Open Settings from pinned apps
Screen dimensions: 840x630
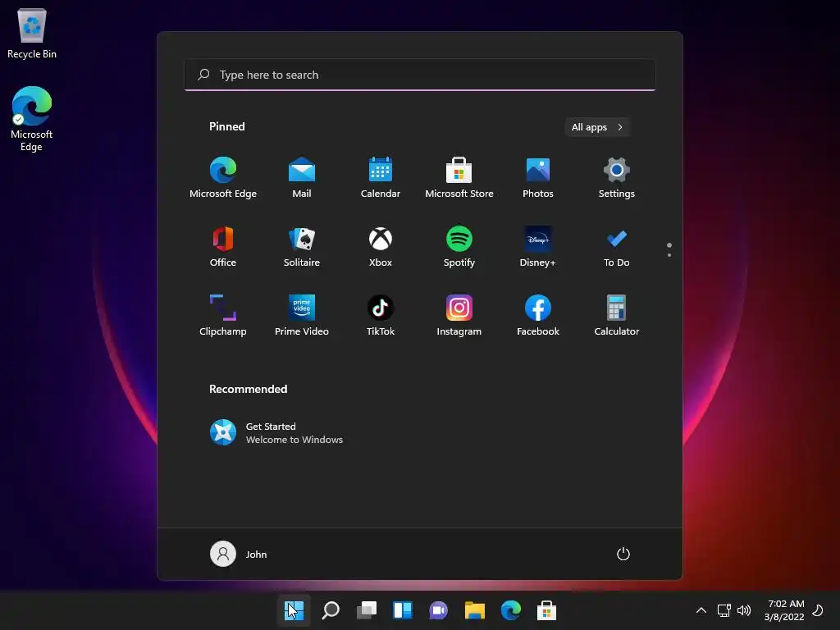click(617, 177)
